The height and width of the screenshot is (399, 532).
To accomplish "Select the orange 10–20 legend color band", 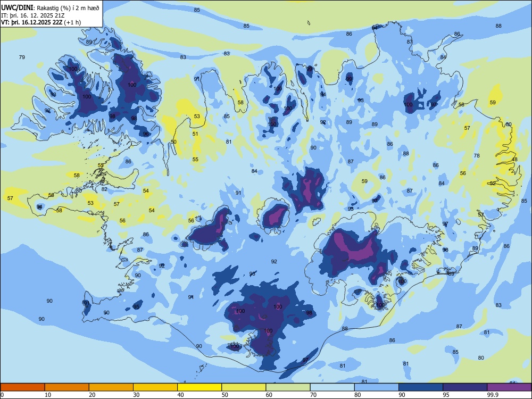I will [67, 387].
